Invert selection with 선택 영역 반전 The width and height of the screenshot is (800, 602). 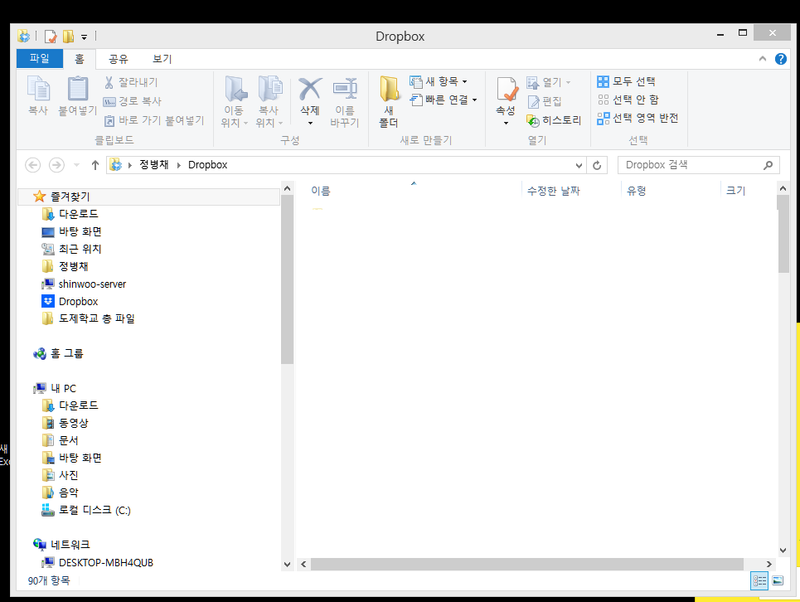(x=637, y=118)
